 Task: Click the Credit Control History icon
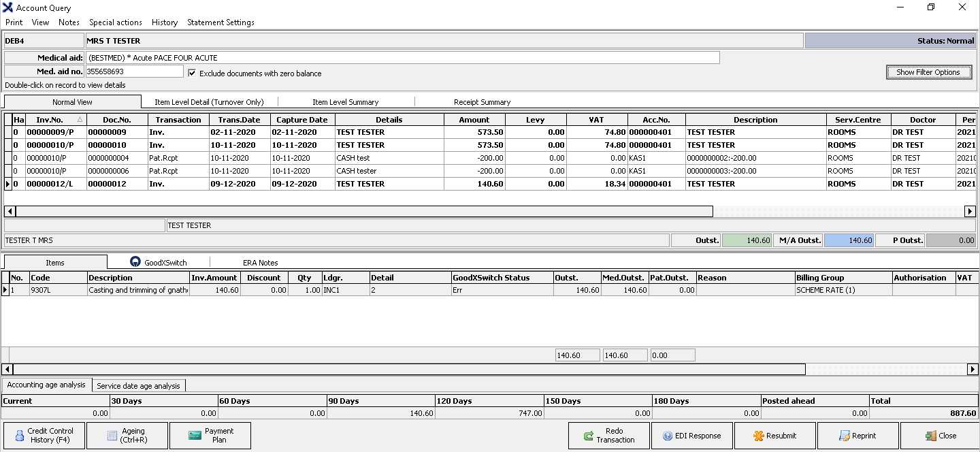(17, 436)
